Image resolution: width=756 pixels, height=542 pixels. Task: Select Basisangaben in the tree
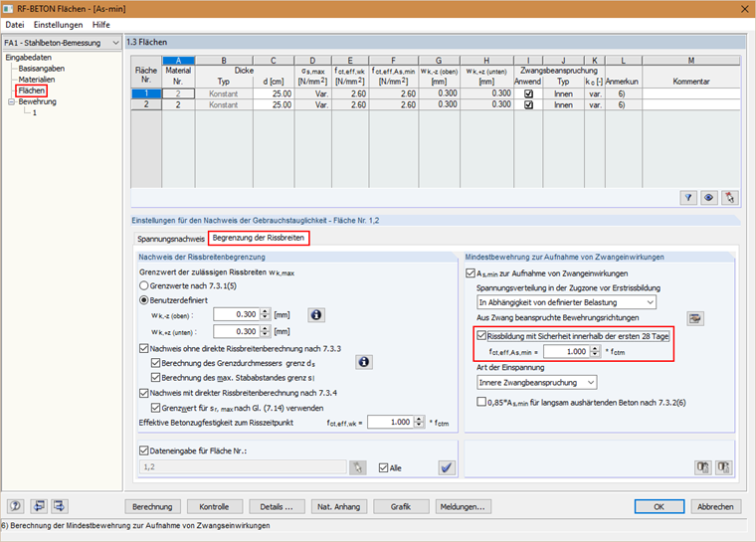[x=42, y=69]
